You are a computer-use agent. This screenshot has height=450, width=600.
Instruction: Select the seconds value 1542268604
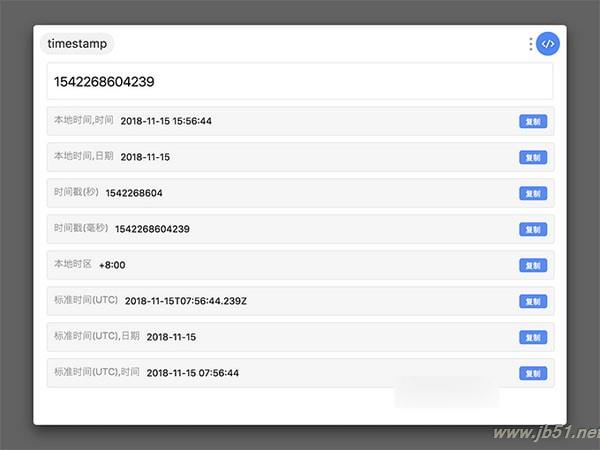[x=134, y=193]
